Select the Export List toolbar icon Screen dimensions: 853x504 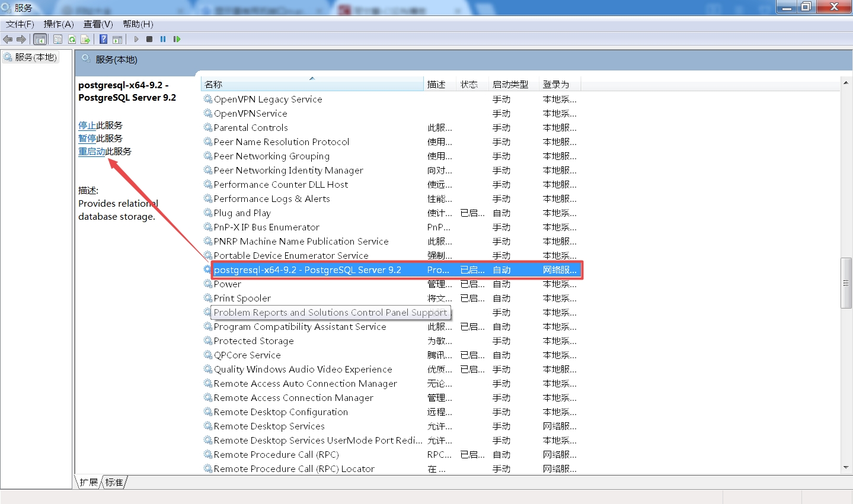pos(85,39)
